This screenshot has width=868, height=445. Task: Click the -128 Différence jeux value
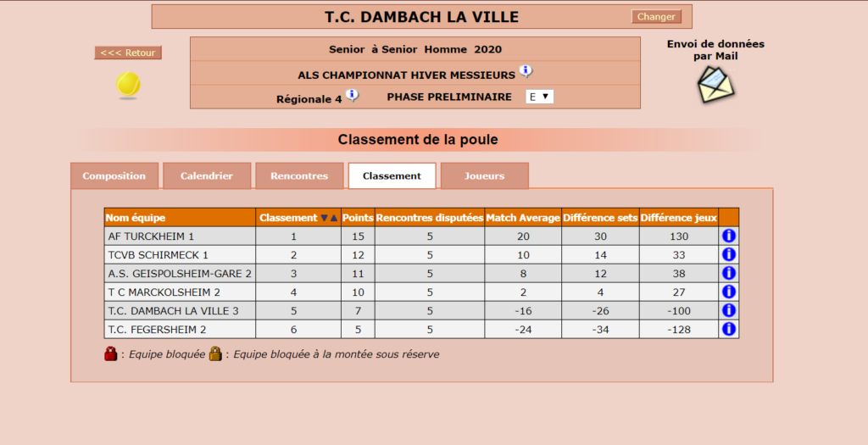point(679,330)
